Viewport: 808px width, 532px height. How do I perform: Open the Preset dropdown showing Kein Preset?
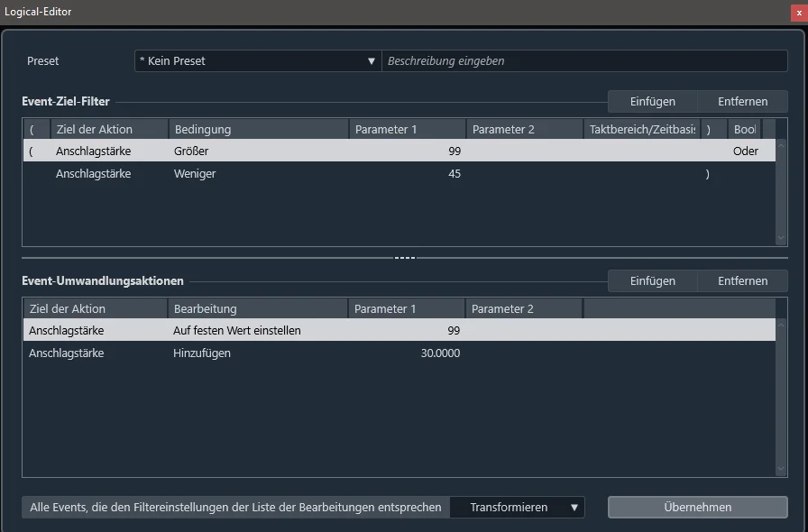pos(258,60)
